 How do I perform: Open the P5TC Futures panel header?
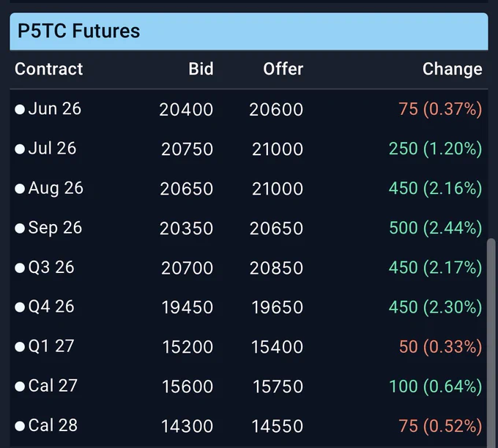[249, 31]
